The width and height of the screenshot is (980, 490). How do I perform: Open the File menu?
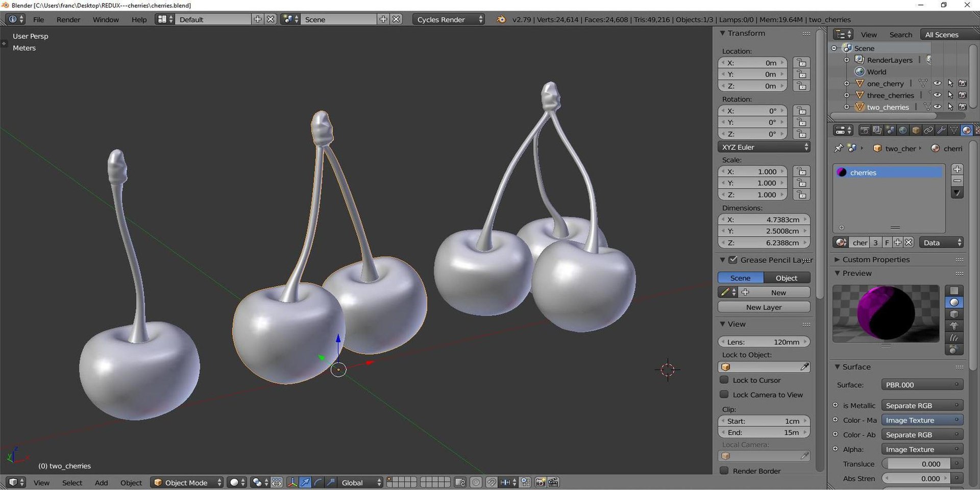click(x=38, y=19)
